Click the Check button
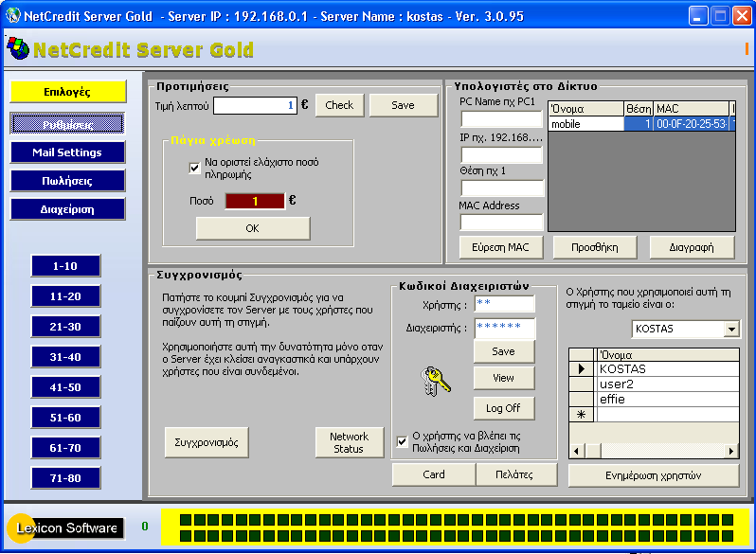This screenshot has width=756, height=554. 339,105
